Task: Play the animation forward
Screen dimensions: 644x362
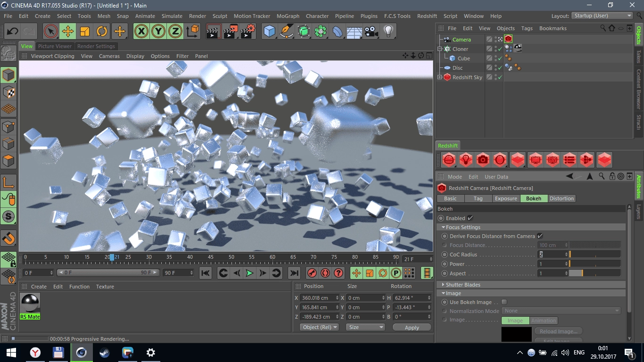Action: point(249,273)
